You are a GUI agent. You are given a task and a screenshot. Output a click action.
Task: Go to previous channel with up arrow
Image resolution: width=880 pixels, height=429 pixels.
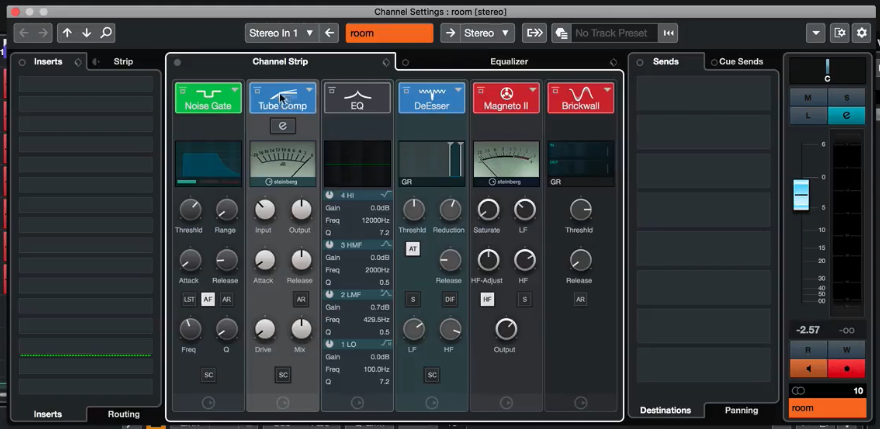coord(67,33)
